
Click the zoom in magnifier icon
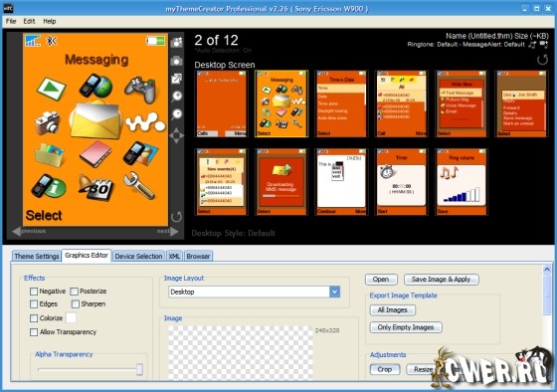(177, 96)
